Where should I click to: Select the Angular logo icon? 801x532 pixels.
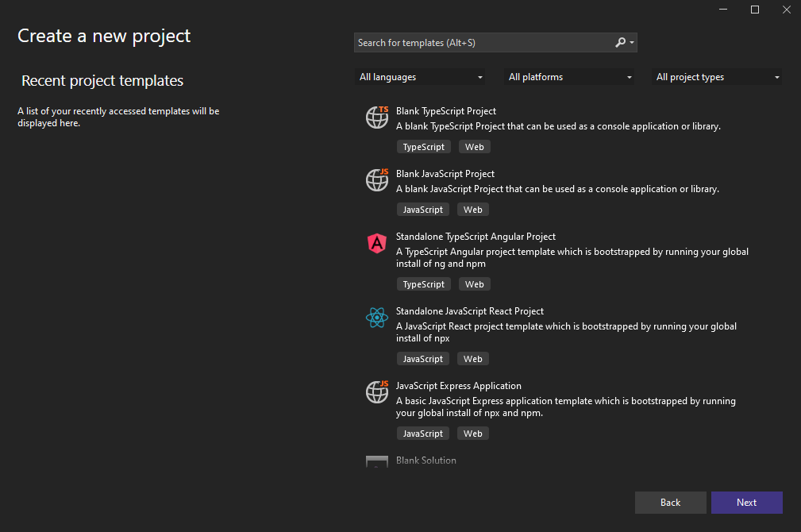[x=377, y=243]
